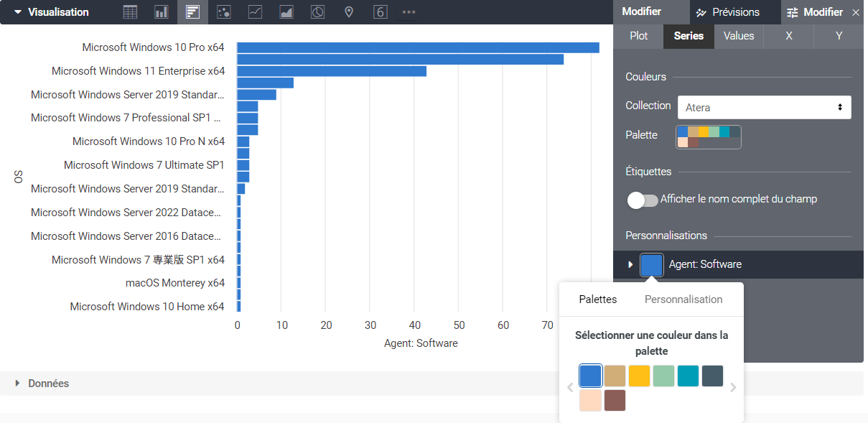Click the Microsoft Windows 10 Pro N x64 label
The width and height of the screenshot is (868, 423).
[x=149, y=141]
